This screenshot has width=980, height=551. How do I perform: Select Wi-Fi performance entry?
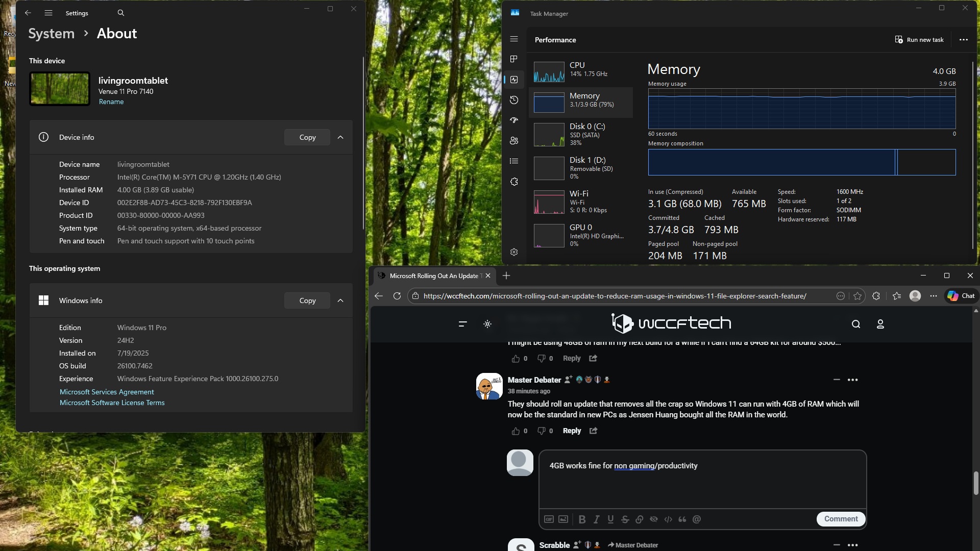[581, 202]
